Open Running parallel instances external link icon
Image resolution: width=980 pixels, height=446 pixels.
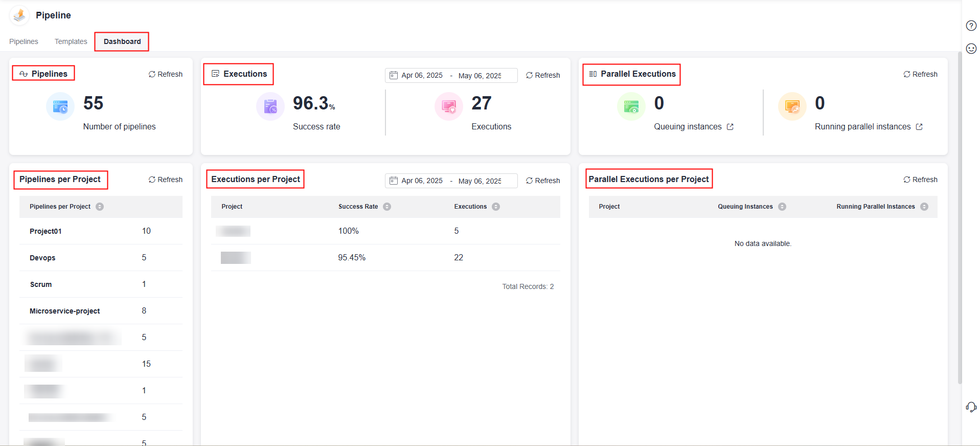tap(919, 127)
